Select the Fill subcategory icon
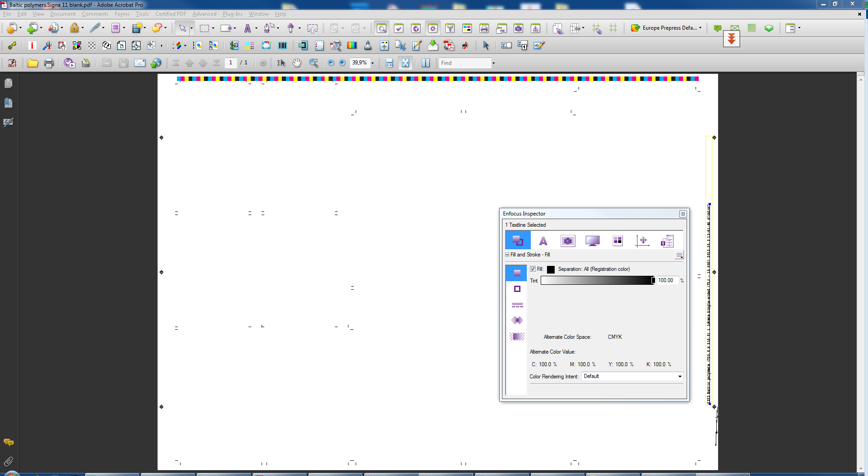This screenshot has height=476, width=868. 516,273
